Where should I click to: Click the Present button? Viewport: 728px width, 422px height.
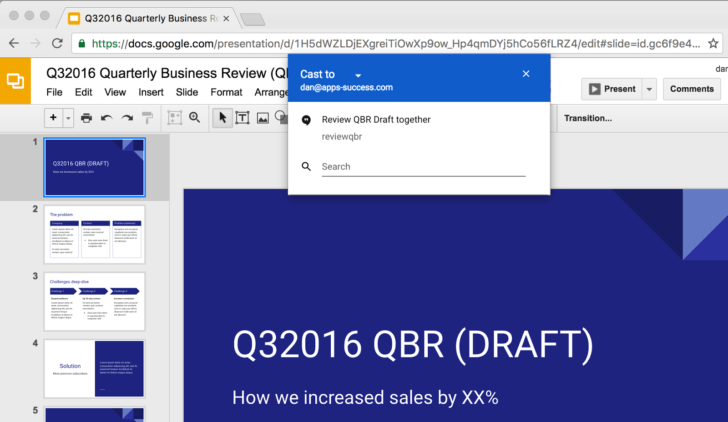coord(611,89)
